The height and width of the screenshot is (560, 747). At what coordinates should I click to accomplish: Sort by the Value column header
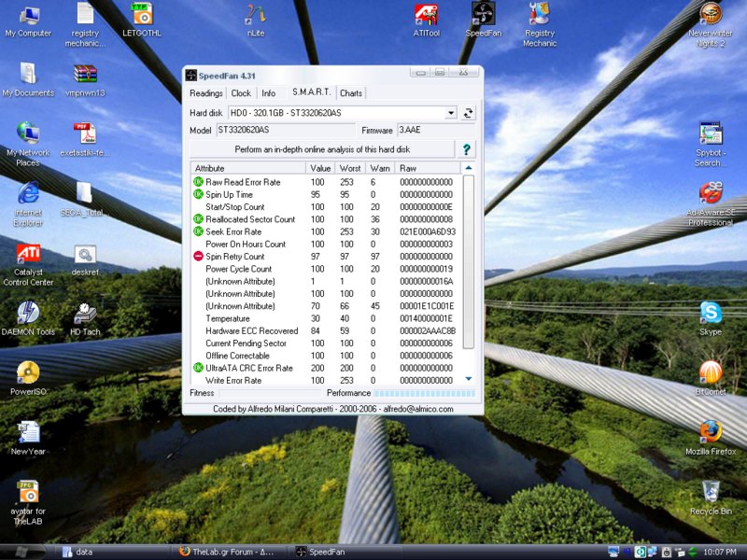[x=320, y=168]
